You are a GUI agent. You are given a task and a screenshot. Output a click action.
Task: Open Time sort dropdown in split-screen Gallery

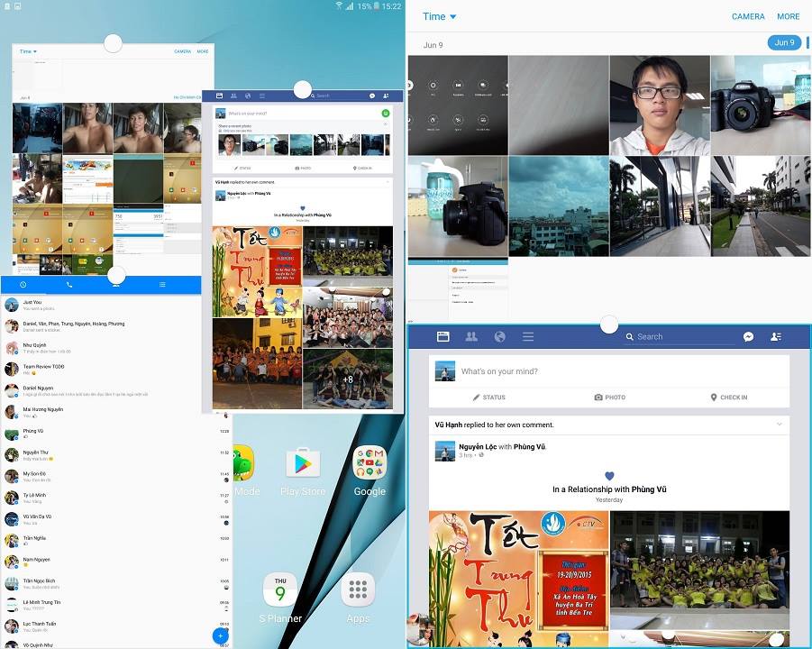(x=439, y=16)
